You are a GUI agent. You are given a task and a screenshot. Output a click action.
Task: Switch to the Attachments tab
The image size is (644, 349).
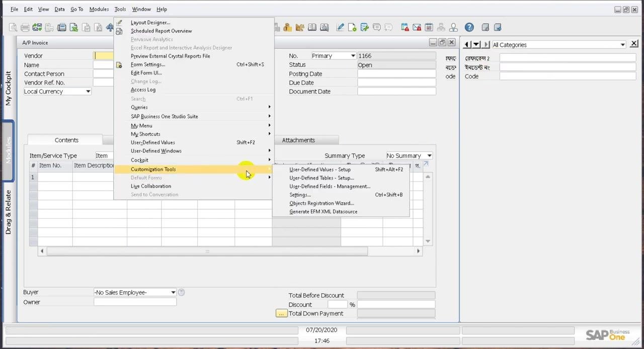pyautogui.click(x=298, y=140)
